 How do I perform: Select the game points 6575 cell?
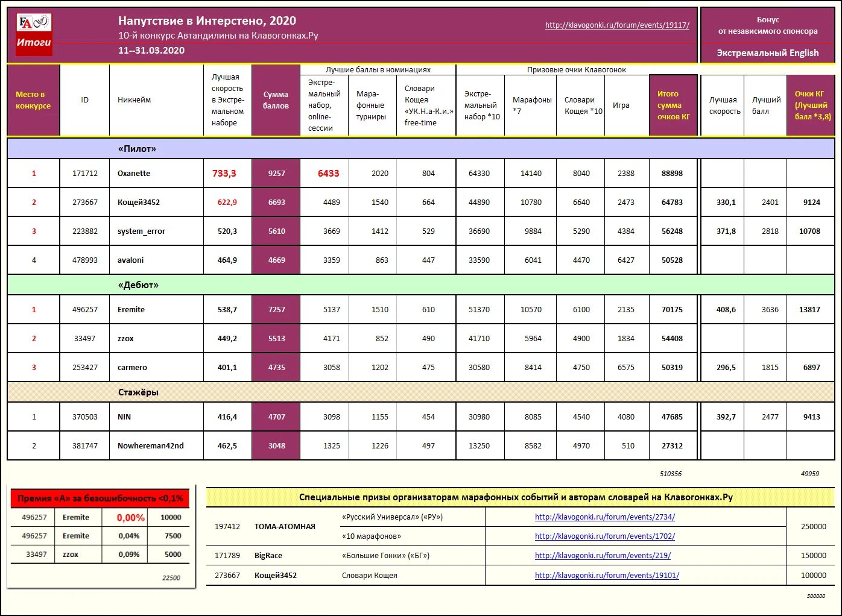click(x=626, y=368)
